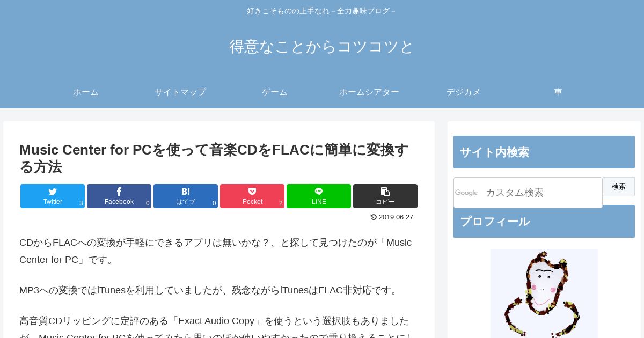The image size is (644, 338).
Task: Click the サイト内検索 widget heading
Action: pos(544,152)
